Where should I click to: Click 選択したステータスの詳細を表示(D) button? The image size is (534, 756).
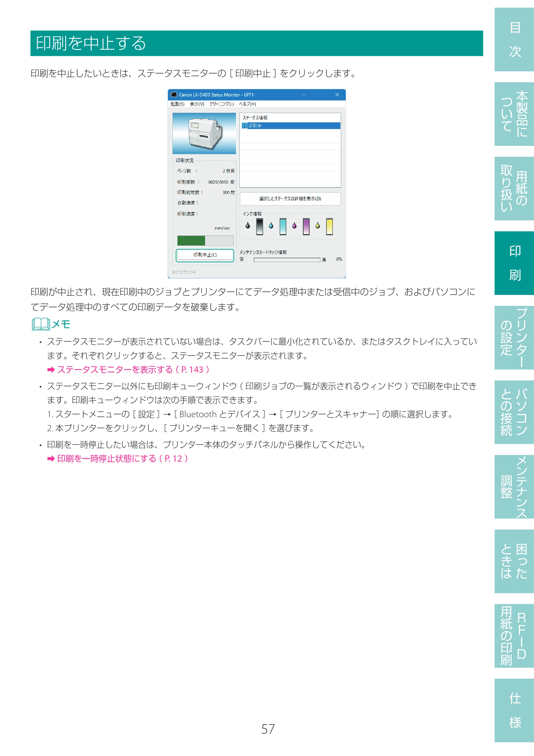pos(290,198)
